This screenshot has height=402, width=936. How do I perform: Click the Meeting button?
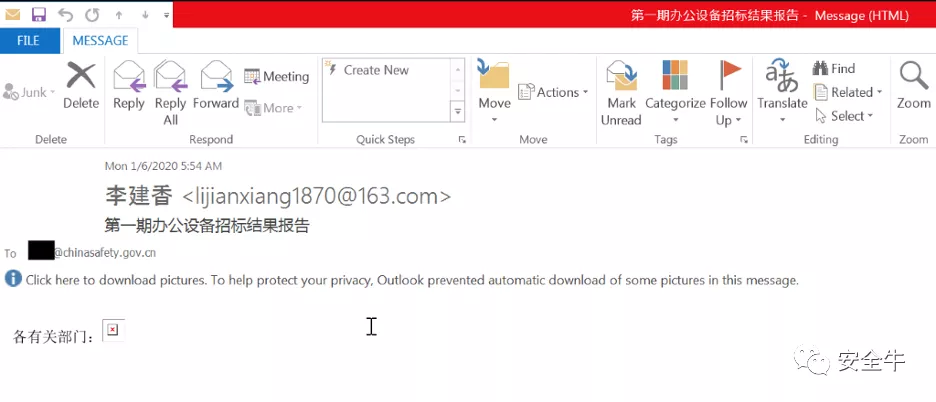click(277, 76)
